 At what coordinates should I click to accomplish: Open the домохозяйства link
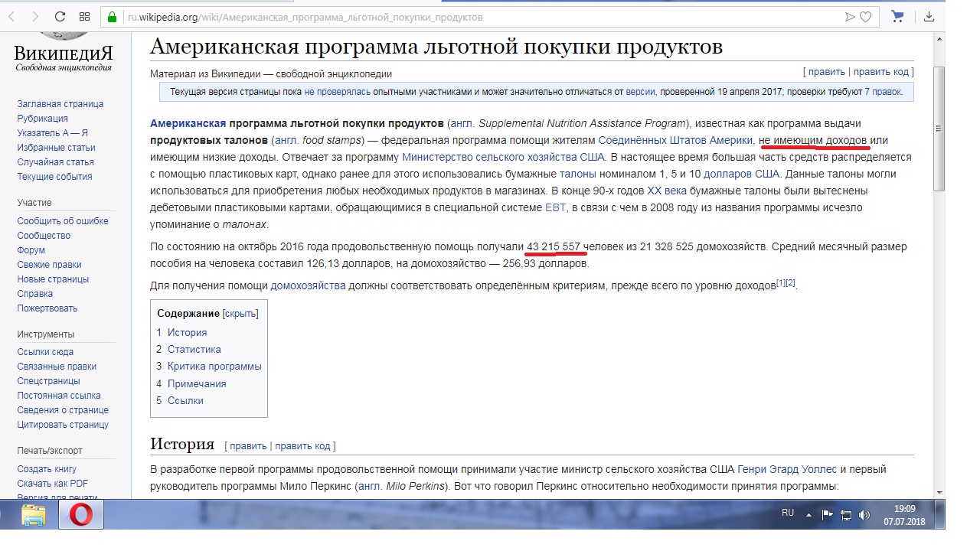click(x=308, y=285)
